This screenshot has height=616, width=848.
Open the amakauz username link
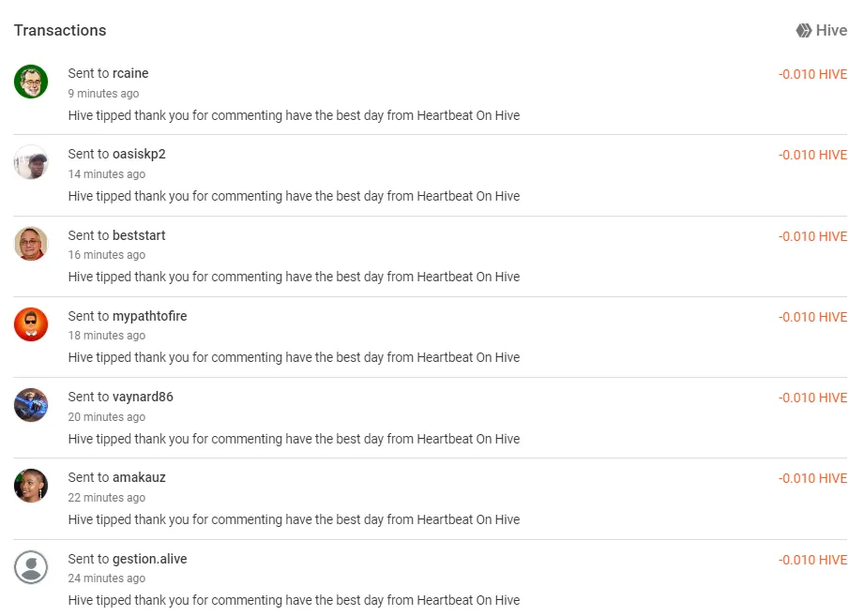click(x=139, y=477)
